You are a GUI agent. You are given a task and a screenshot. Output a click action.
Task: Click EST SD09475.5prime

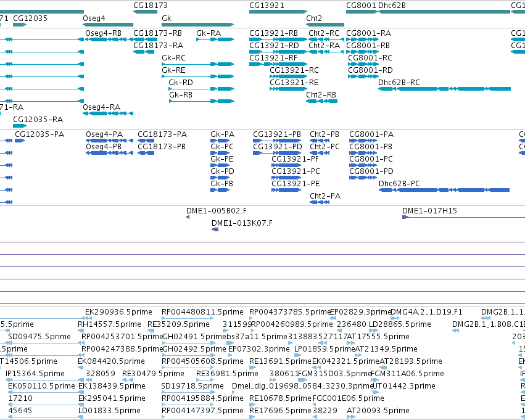pyautogui.click(x=10, y=343)
